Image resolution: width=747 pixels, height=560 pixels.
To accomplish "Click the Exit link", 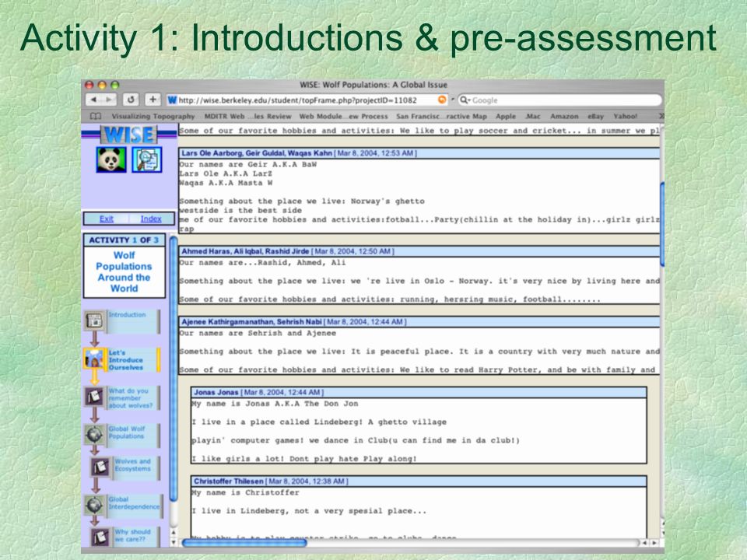I will click(x=107, y=219).
